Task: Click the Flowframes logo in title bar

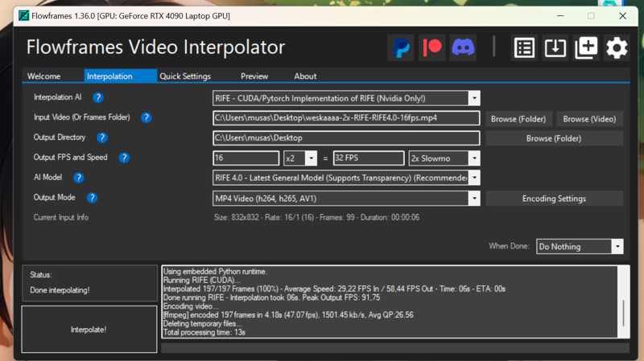Action: click(24, 16)
